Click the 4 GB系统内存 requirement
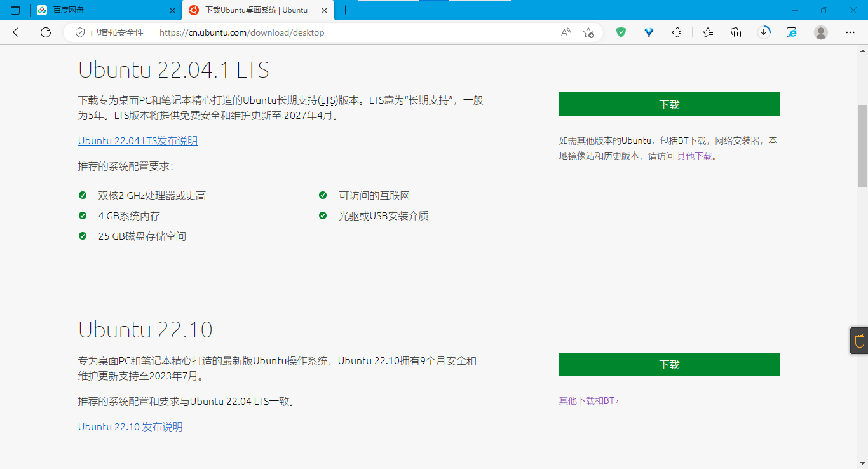Image resolution: width=868 pixels, height=469 pixels. click(x=129, y=216)
